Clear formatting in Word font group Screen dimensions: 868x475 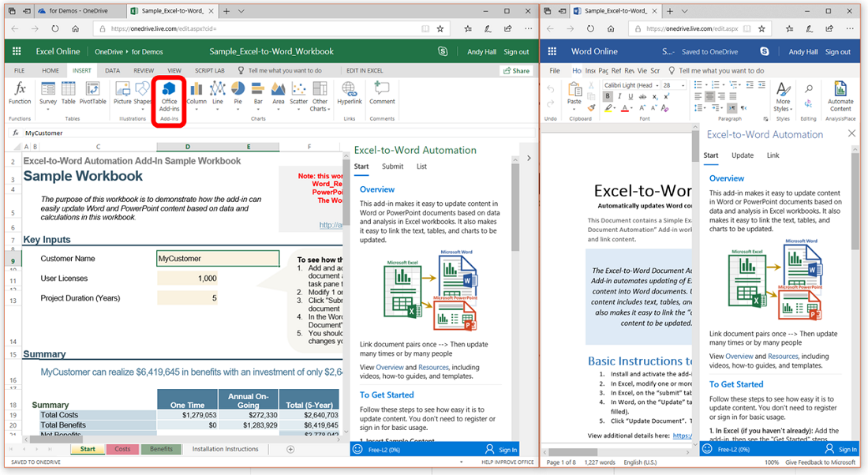[664, 108]
